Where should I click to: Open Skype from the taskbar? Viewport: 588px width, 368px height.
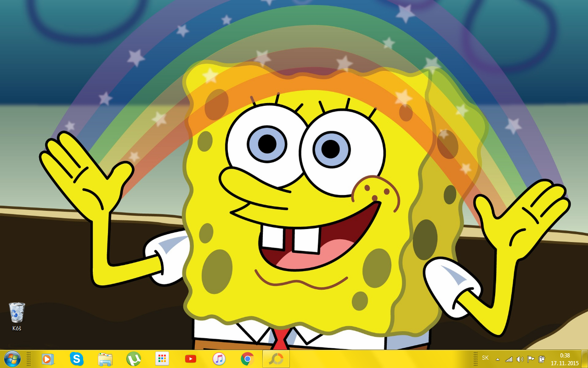tap(76, 359)
